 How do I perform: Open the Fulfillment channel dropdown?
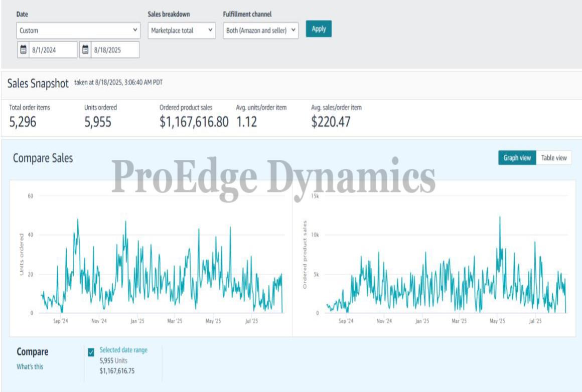[x=261, y=31]
